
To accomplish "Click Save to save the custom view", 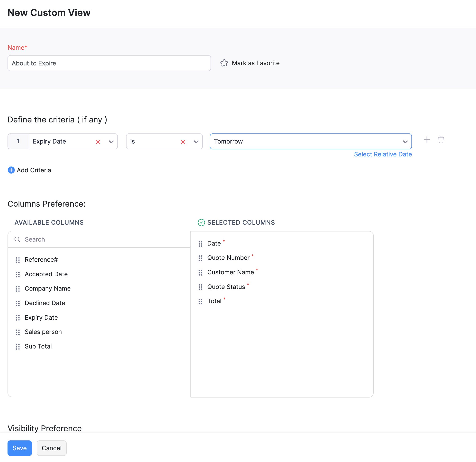I will coord(19,448).
